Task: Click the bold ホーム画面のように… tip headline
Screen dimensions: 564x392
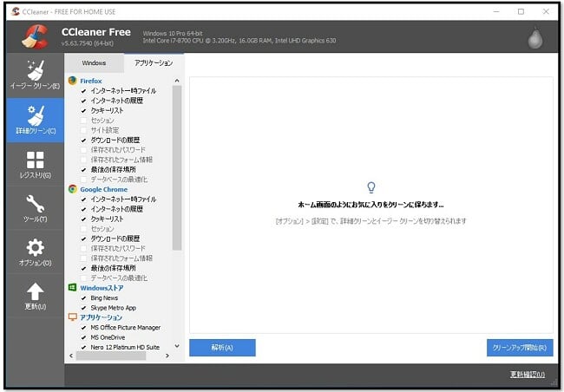Action: click(x=371, y=205)
